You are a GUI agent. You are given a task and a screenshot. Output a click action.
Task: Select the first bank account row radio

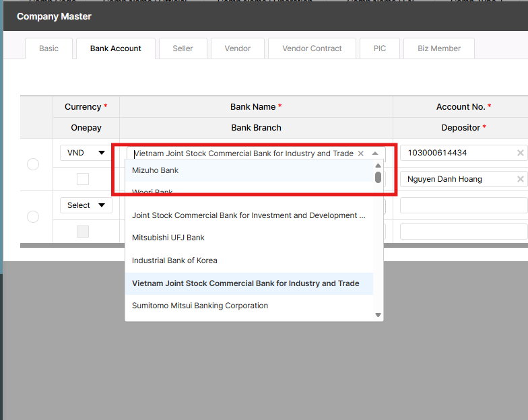32,165
